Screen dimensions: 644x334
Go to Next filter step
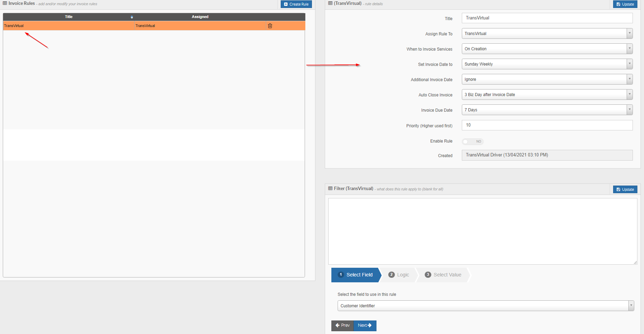click(365, 326)
